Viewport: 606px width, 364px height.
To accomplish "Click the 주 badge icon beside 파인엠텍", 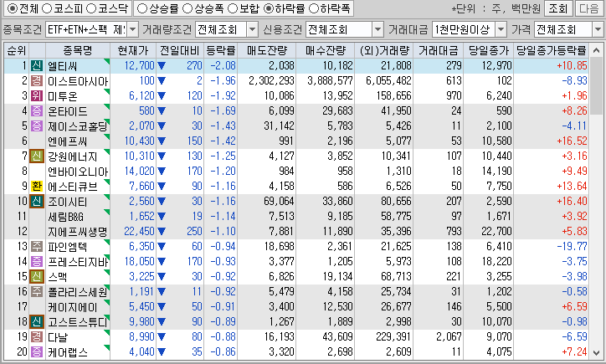I will pos(37,247).
